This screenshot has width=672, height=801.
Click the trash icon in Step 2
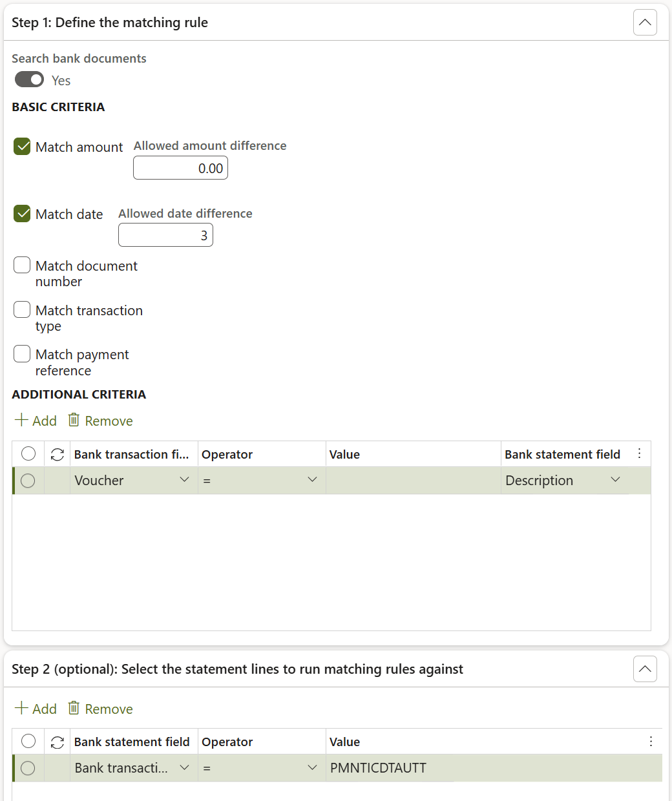tap(74, 708)
